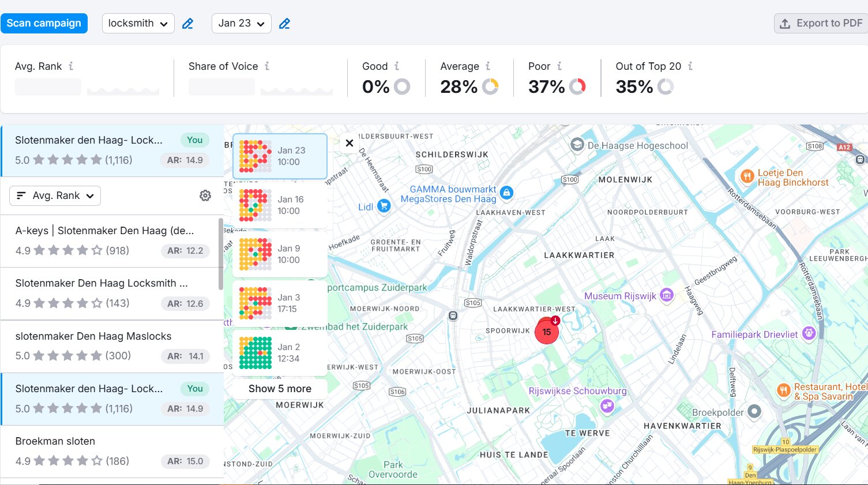
Task: Click A12 highway shield on map
Action: (844, 147)
